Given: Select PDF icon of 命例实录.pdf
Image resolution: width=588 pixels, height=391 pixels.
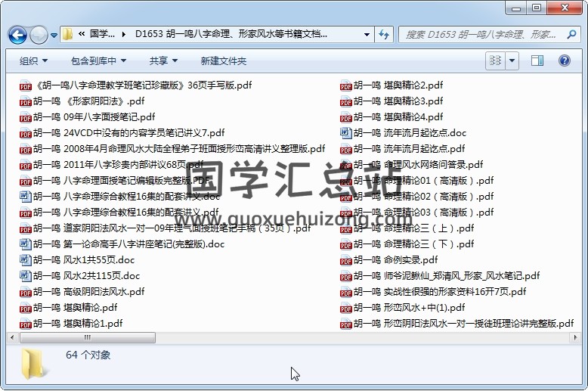Looking at the screenshot, I should pyautogui.click(x=345, y=260).
